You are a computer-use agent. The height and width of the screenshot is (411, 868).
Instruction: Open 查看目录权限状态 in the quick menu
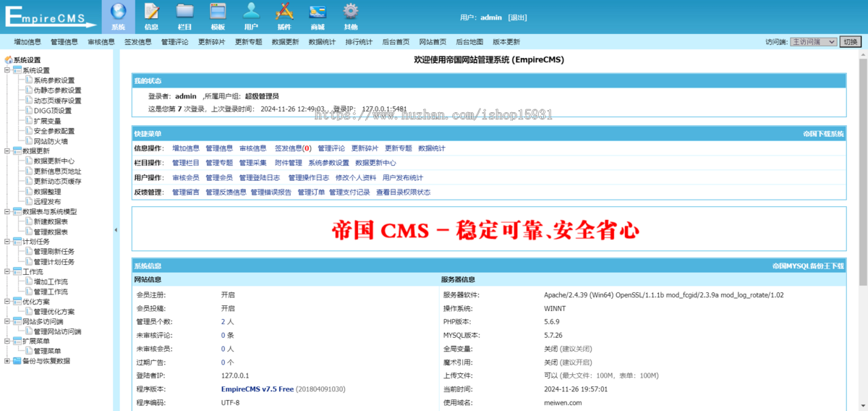403,192
